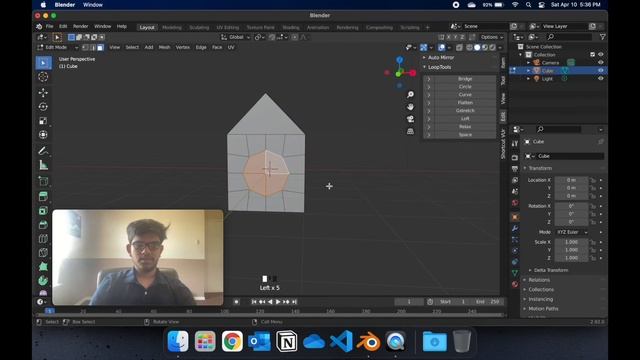
Task: Open the Render properties tab icon
Action: pyautogui.click(x=515, y=158)
